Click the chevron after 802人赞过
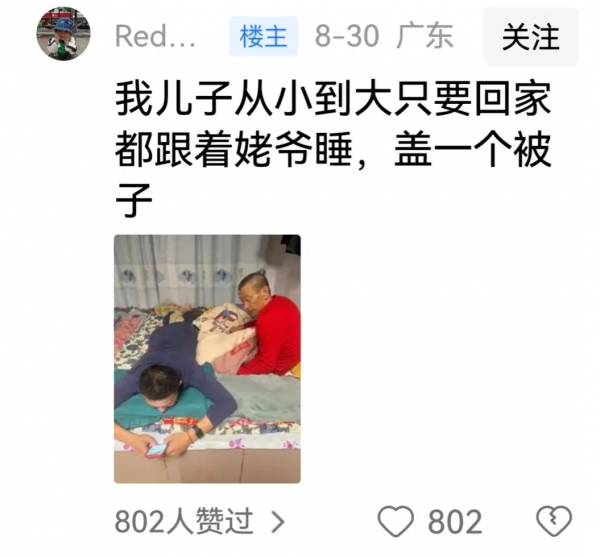 (x=278, y=522)
